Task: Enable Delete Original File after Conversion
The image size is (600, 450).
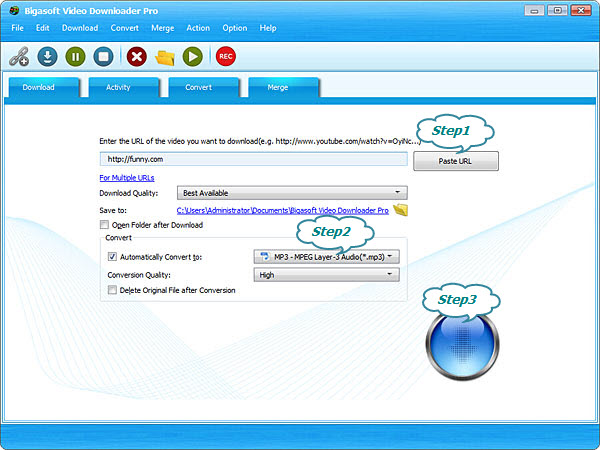Action: pyautogui.click(x=112, y=290)
